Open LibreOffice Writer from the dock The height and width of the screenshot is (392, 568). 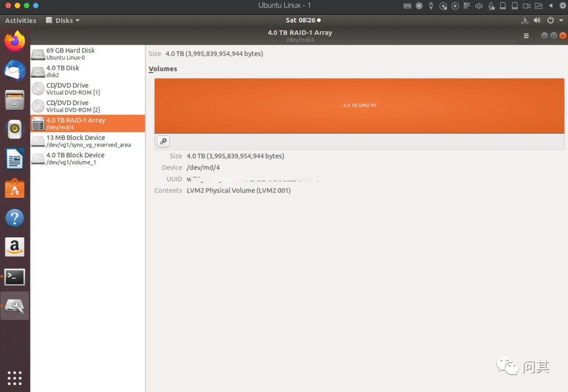click(x=15, y=159)
